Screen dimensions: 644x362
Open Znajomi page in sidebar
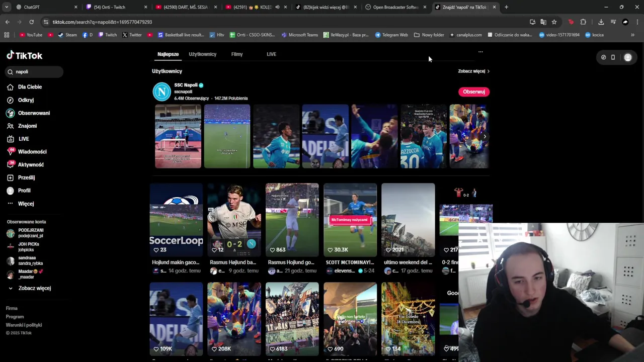(22, 126)
